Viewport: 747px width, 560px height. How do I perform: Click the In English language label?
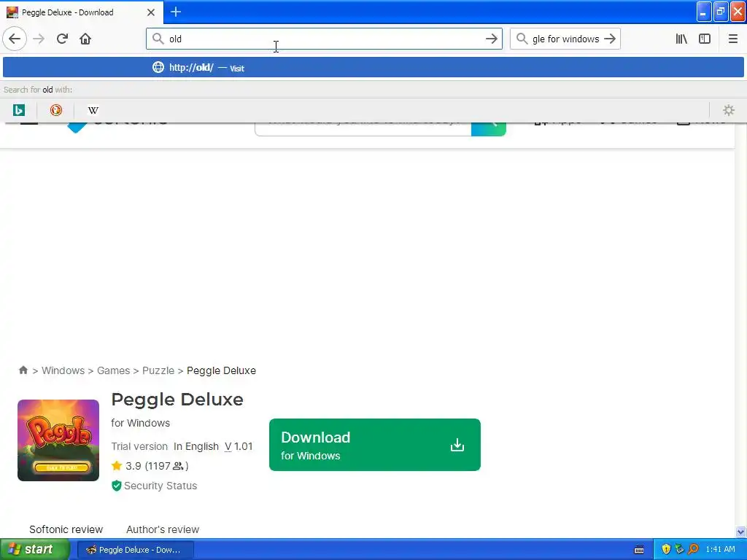click(x=196, y=446)
